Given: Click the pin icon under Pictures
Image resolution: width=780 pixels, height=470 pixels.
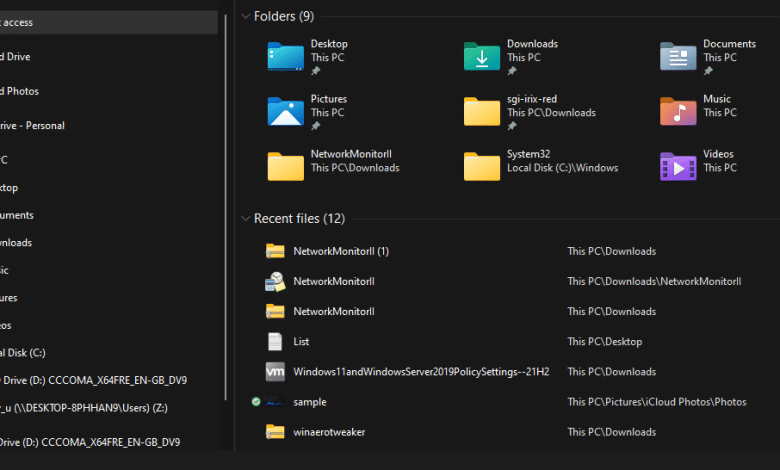Looking at the screenshot, I should (315, 126).
